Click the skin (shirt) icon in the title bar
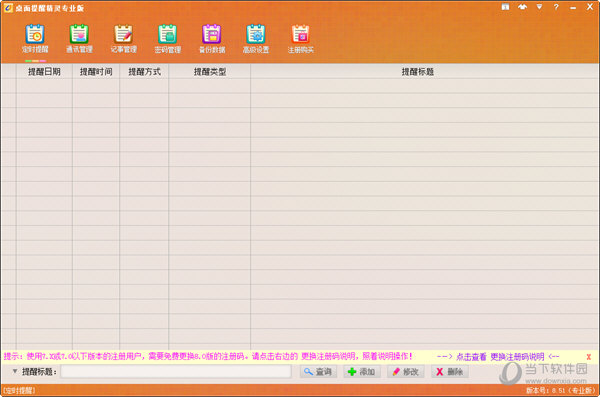Screen dimensions: 600x397 [x=522, y=7]
